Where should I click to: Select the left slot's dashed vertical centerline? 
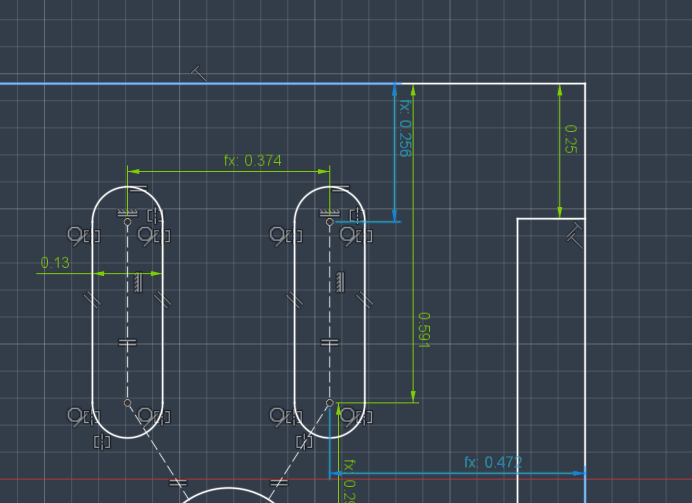coord(128,312)
